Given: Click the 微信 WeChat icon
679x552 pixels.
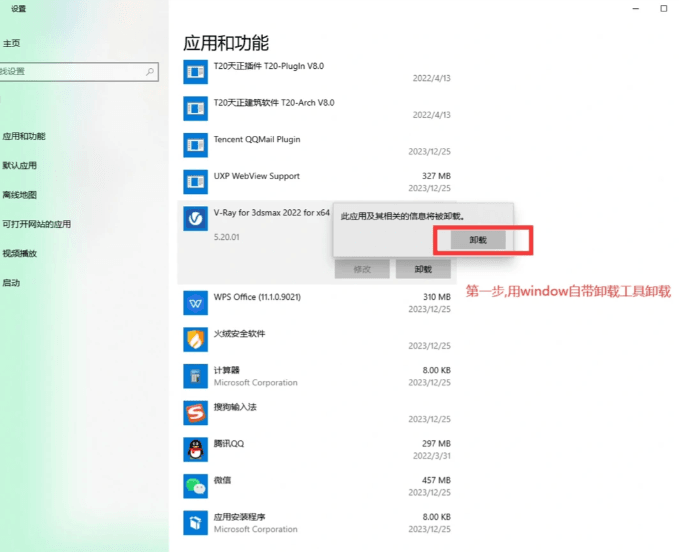Looking at the screenshot, I should 195,486.
